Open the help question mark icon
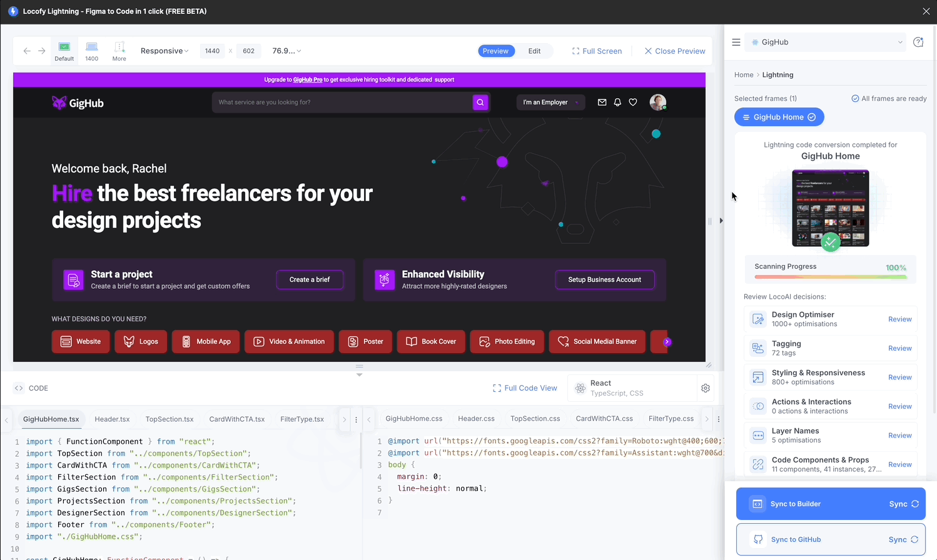 point(918,42)
